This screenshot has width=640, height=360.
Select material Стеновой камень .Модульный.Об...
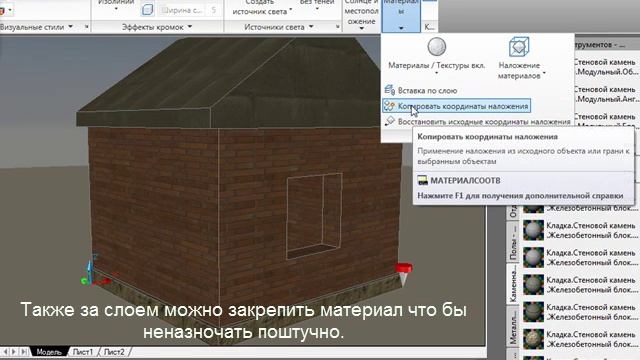[606, 67]
